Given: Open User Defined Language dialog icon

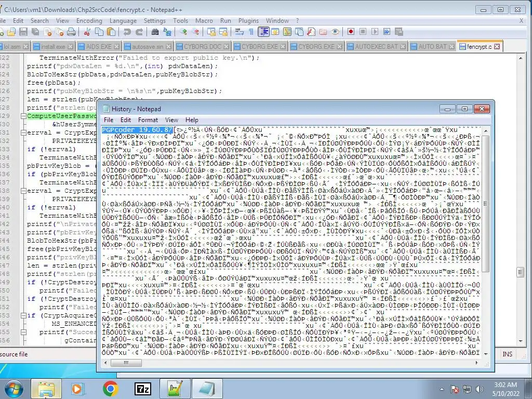Looking at the screenshot, I should point(275,32).
